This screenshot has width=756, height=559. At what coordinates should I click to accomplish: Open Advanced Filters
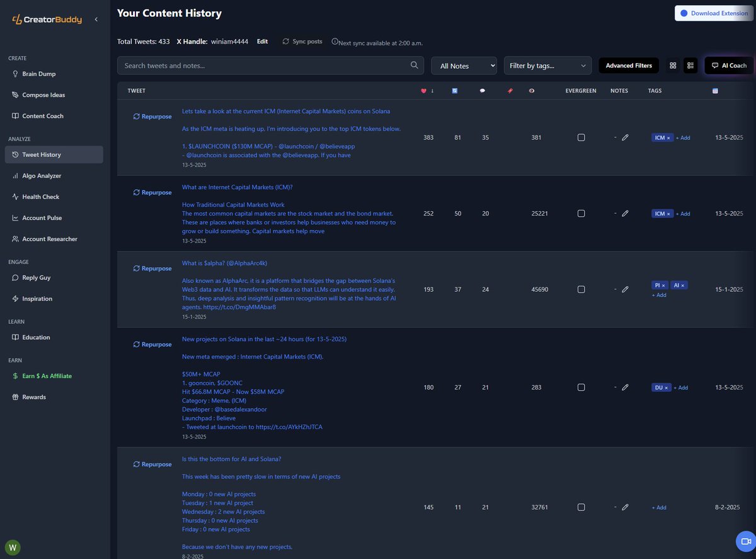pos(629,66)
